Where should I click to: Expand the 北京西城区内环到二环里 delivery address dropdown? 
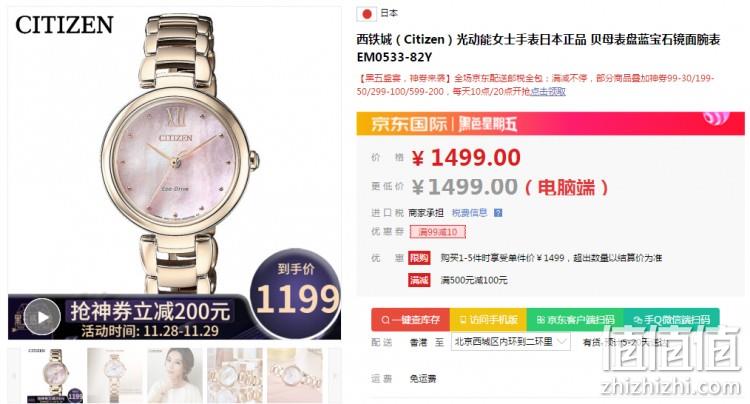coord(510,342)
